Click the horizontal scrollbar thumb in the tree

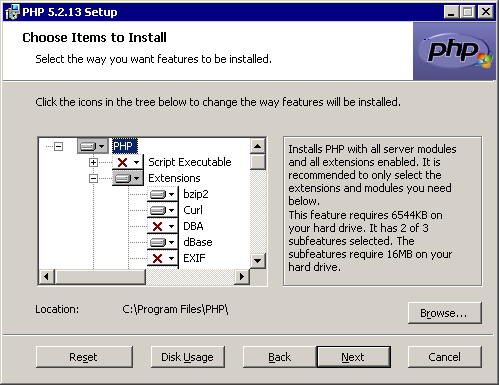pos(100,277)
